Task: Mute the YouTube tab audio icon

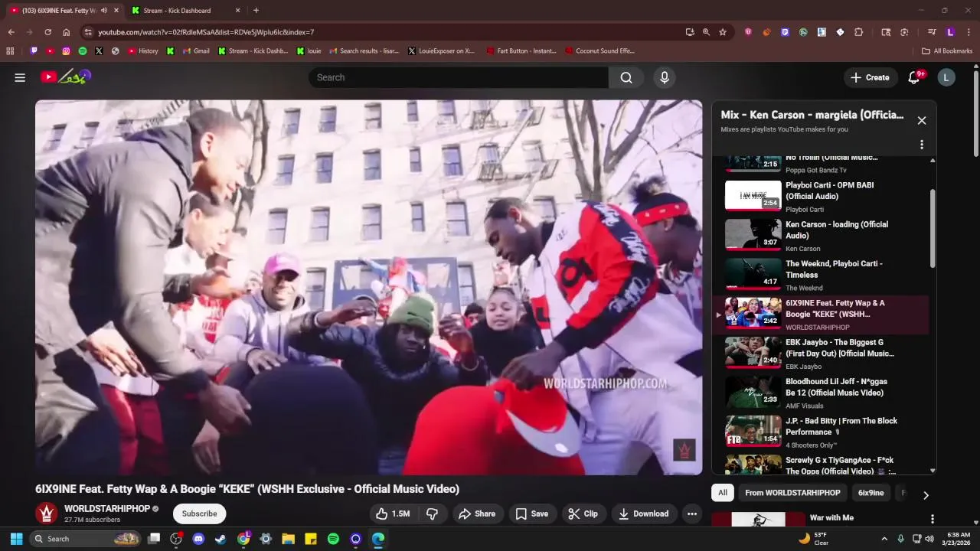Action: click(x=103, y=11)
